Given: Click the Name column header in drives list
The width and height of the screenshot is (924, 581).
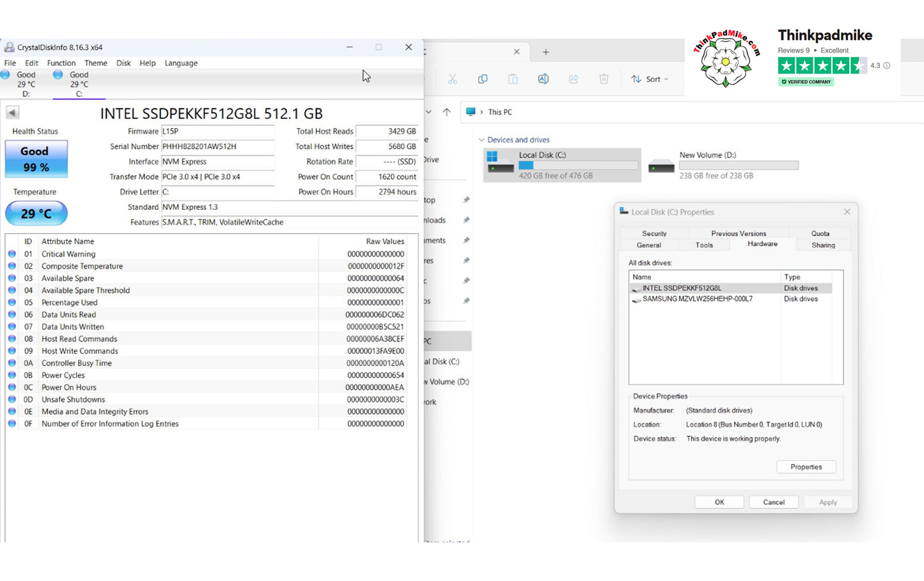Looking at the screenshot, I should click(706, 277).
